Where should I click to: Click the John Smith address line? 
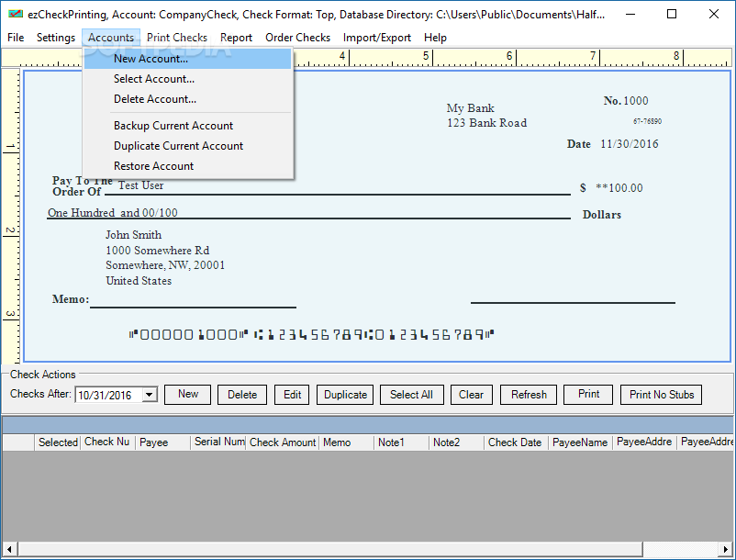(x=133, y=235)
